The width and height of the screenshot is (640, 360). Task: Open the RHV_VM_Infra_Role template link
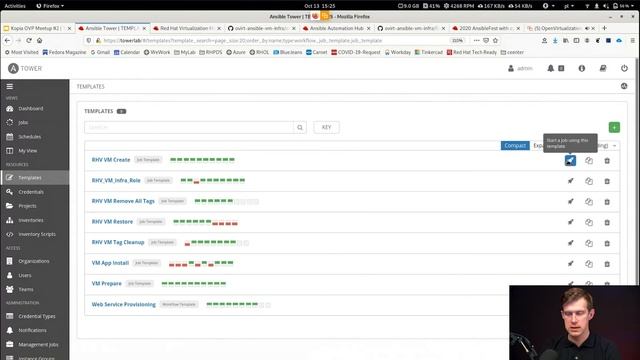[x=116, y=180]
